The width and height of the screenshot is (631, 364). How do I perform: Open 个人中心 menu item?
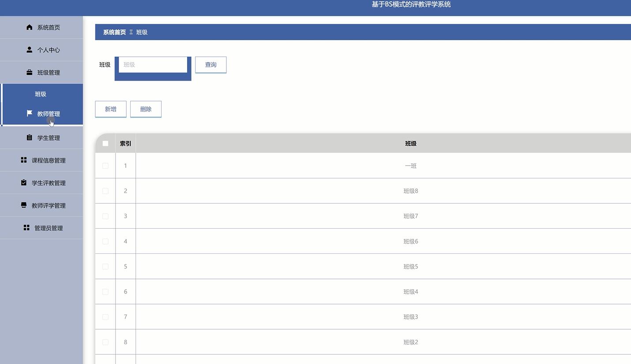pyautogui.click(x=41, y=50)
